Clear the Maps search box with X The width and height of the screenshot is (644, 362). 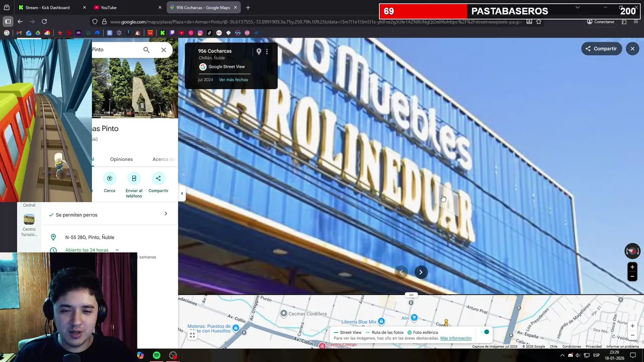[164, 50]
